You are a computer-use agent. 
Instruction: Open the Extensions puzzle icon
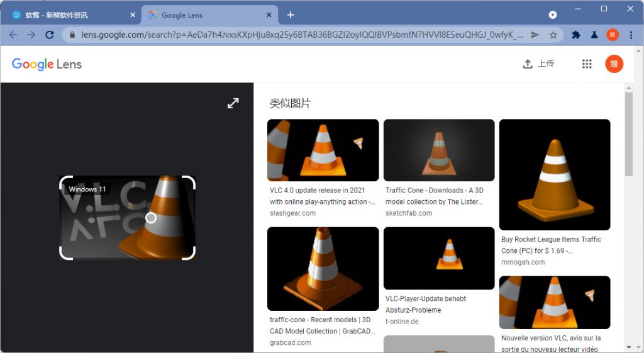click(x=575, y=35)
